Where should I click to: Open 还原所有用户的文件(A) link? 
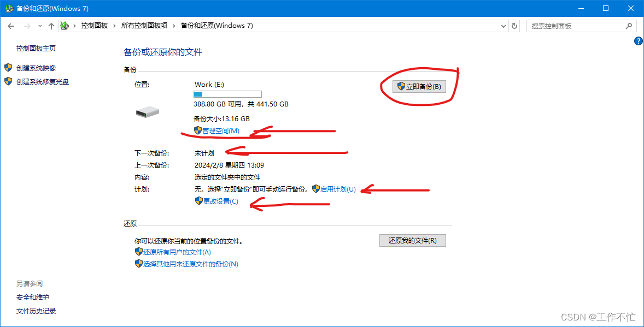[177, 252]
